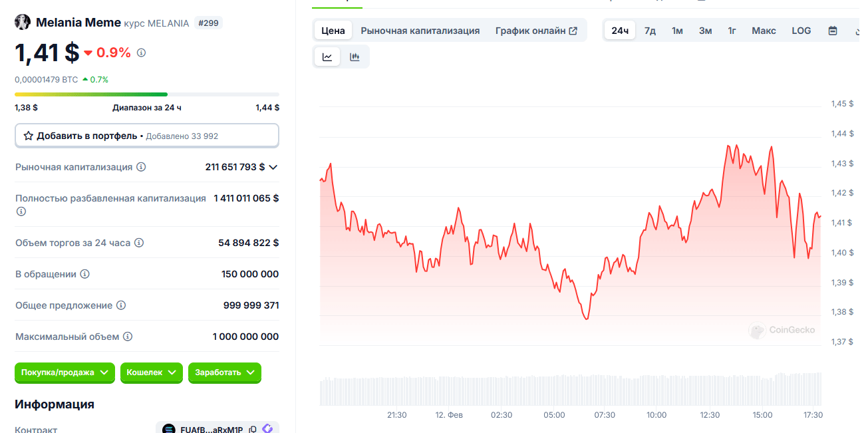Open info tooltip for Общее предложение
The image size is (868, 433).
pos(121,305)
